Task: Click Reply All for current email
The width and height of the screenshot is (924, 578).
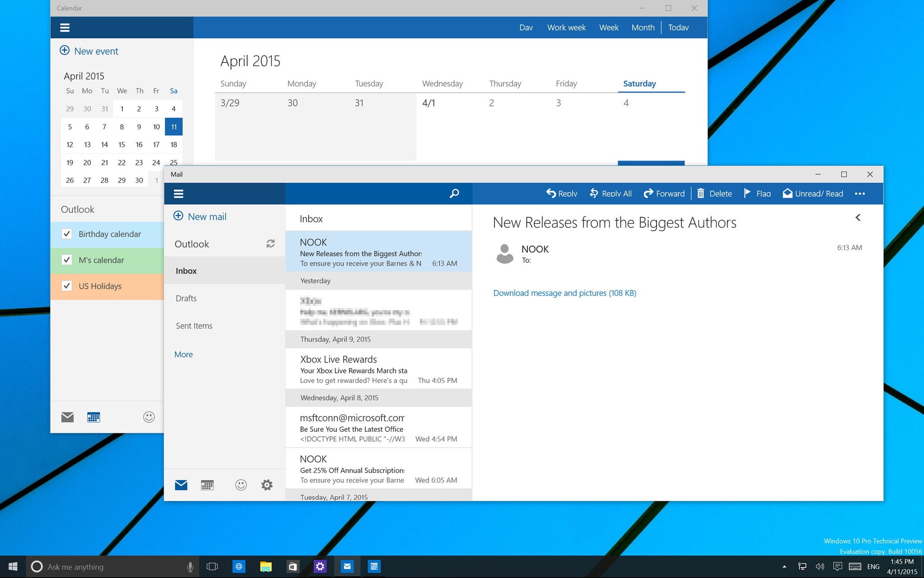Action: (x=610, y=193)
